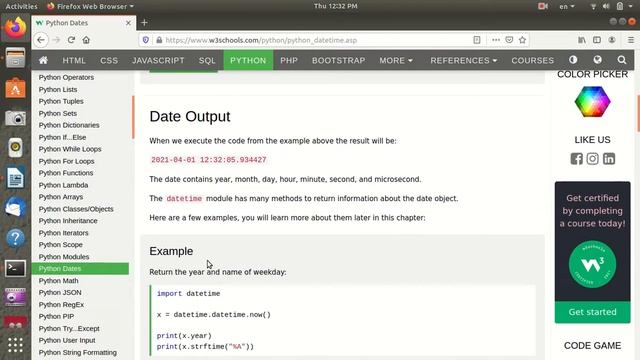This screenshot has height=360, width=640.
Task: Open page actions three-dot menu
Action: tap(496, 40)
